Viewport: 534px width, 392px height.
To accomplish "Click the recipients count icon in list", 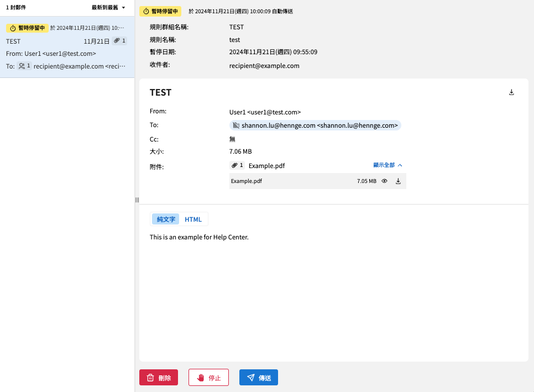I will [24, 66].
